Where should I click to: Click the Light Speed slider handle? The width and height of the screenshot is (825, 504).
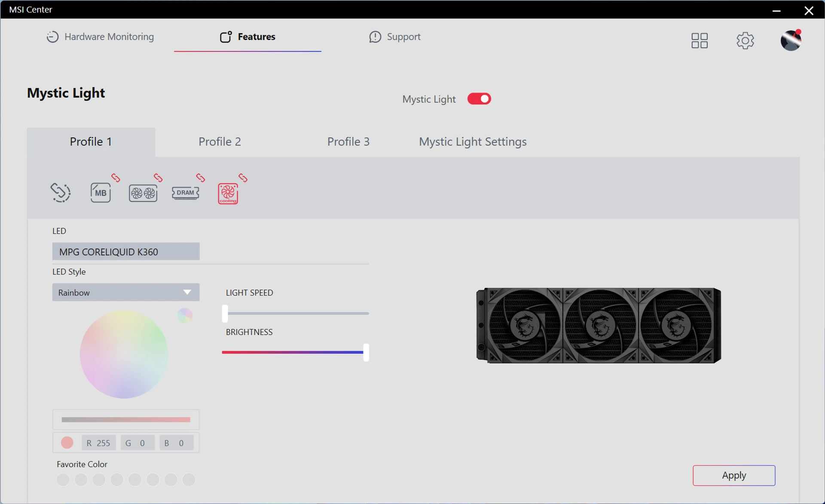(225, 314)
